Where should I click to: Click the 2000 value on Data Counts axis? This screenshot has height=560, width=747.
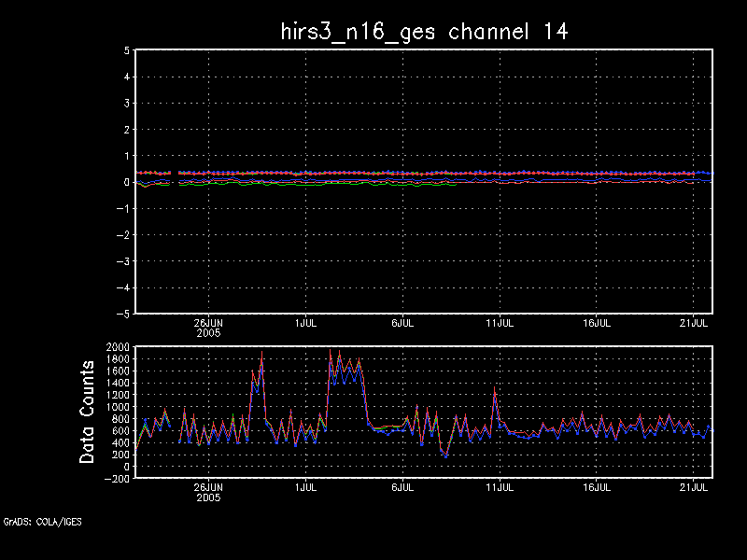[x=116, y=347]
